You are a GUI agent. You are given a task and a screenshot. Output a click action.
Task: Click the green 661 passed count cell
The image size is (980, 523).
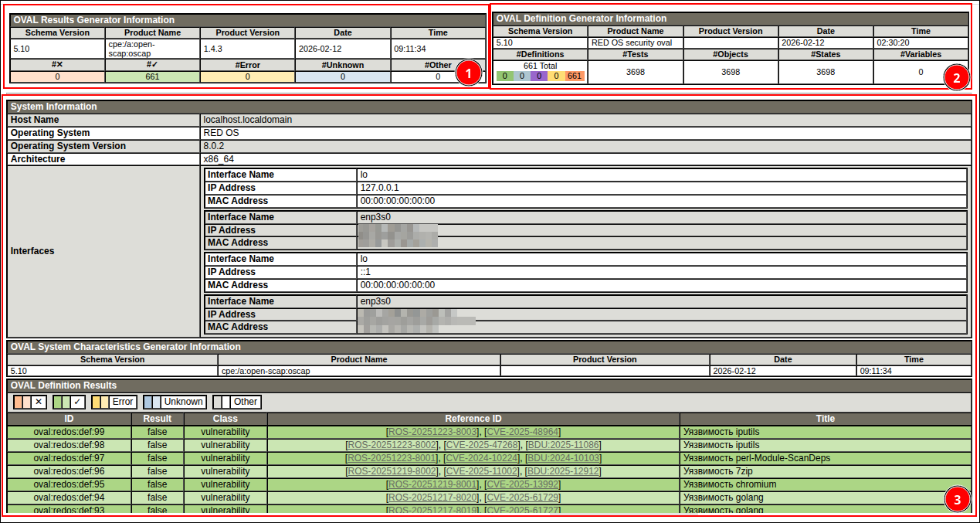[152, 76]
